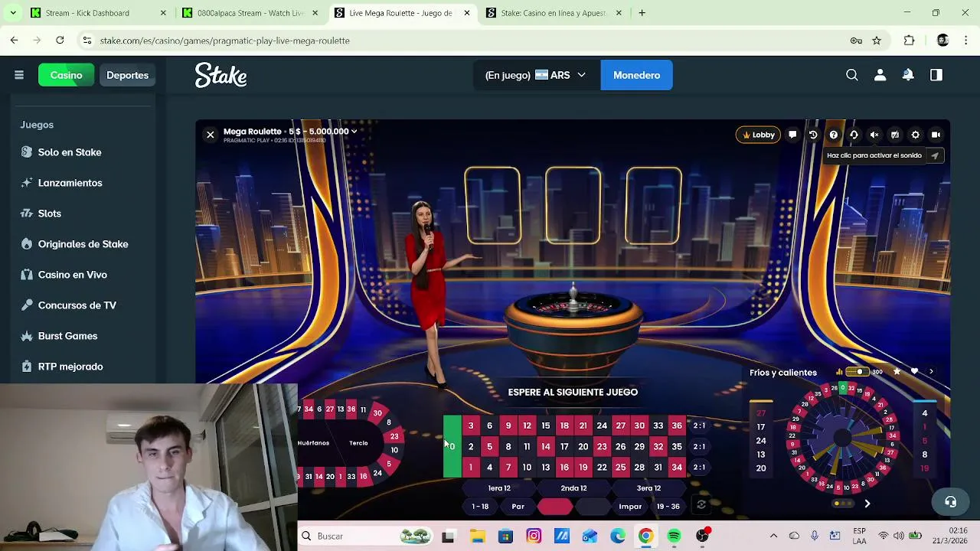Bet on 1 - 18 low numbers
This screenshot has height=551, width=980.
coord(480,507)
